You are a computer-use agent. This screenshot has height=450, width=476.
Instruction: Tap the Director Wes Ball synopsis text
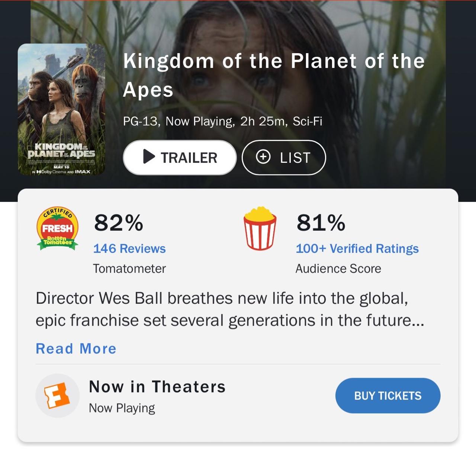[229, 309]
